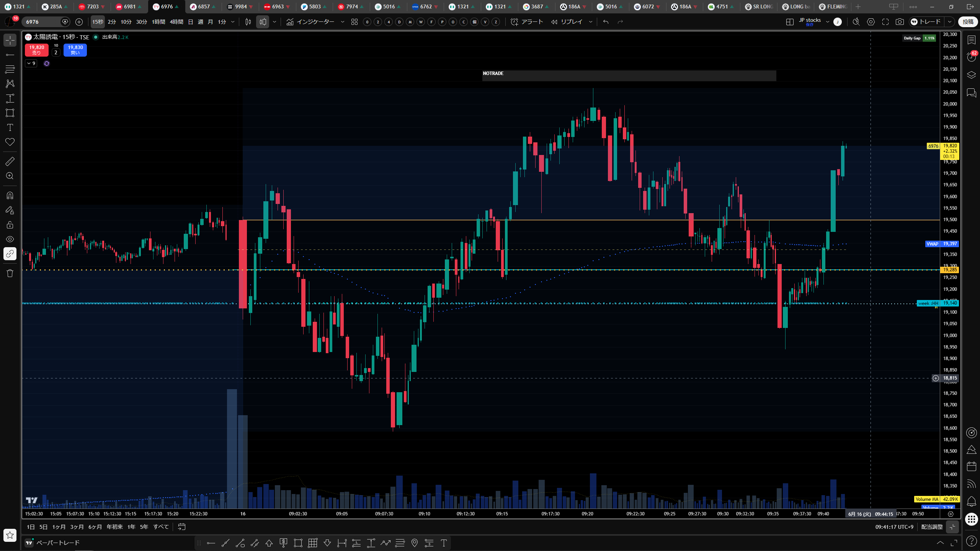This screenshot has height=551, width=980.
Task: Select the horizontal ray line tool in sidebar
Action: tap(10, 55)
